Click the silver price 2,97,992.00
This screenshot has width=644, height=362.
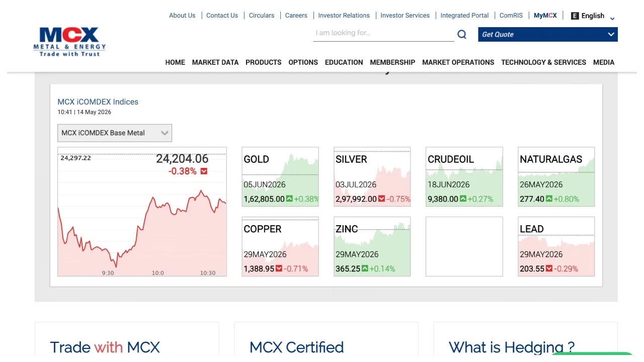point(356,199)
